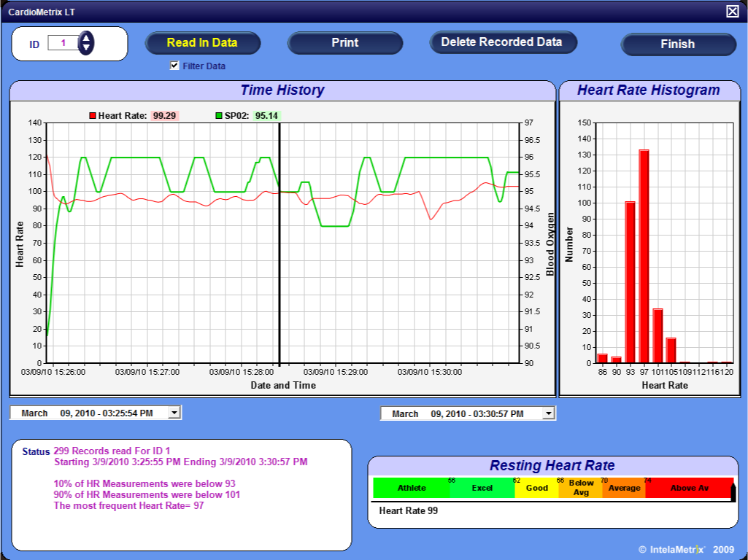Click the orange Average zone
Viewport: 748px width, 560px height.
[x=624, y=488]
